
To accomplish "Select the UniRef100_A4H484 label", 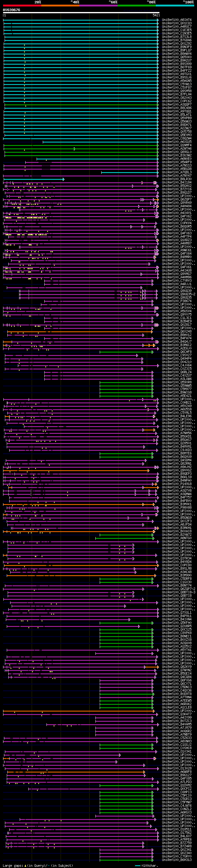I will (x=176, y=206).
